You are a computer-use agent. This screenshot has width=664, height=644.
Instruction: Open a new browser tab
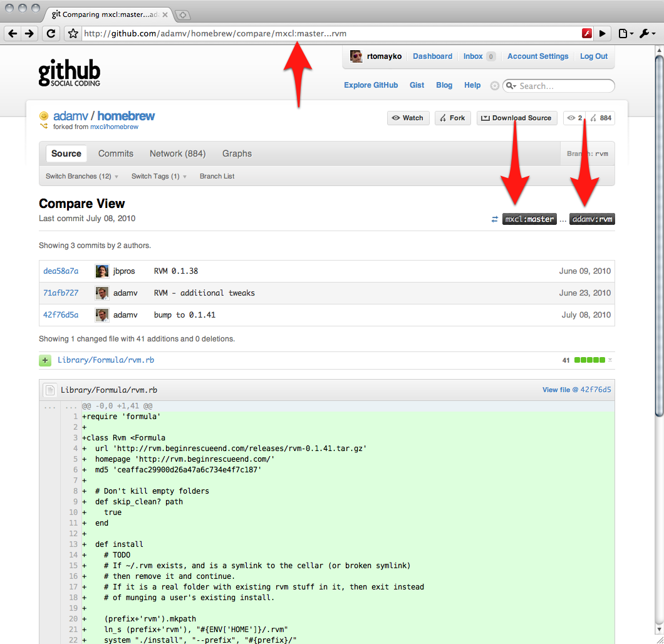184,14
